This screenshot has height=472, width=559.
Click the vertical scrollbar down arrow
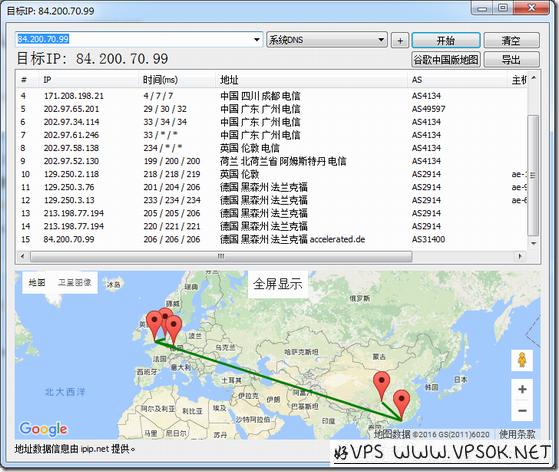click(533, 243)
